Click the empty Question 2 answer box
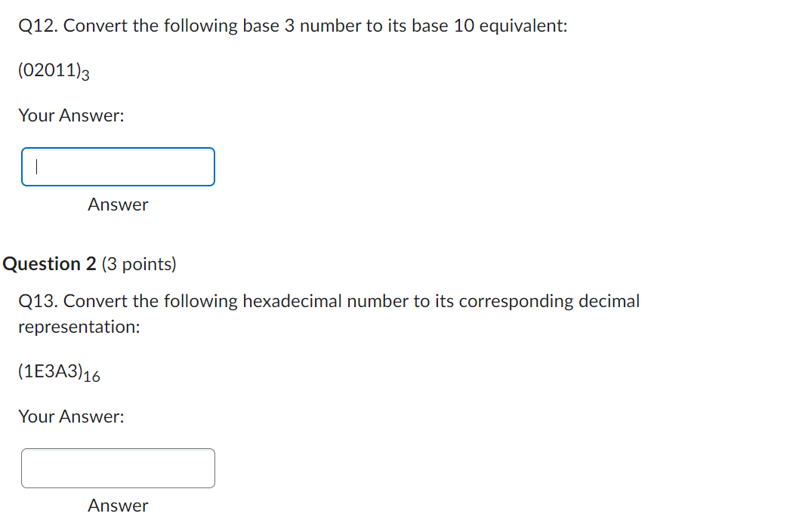The image size is (796, 532). point(117,468)
